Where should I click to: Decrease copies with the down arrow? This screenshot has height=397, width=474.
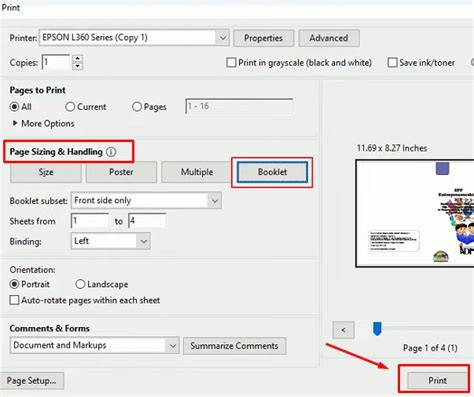click(x=77, y=66)
